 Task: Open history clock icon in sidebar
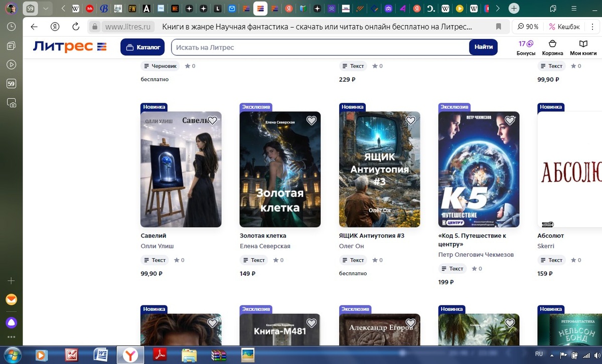tap(11, 27)
